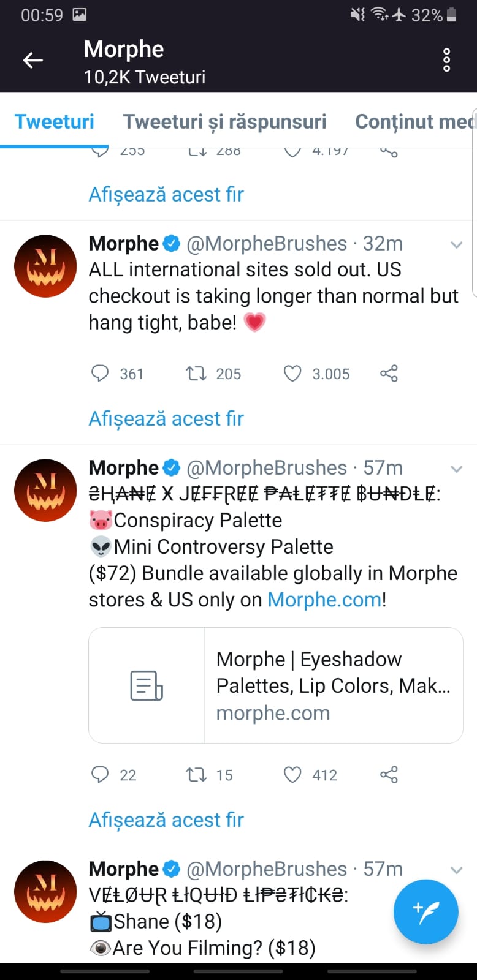Reply to the Palette Bundle tweet
477x980 pixels.
point(100,775)
